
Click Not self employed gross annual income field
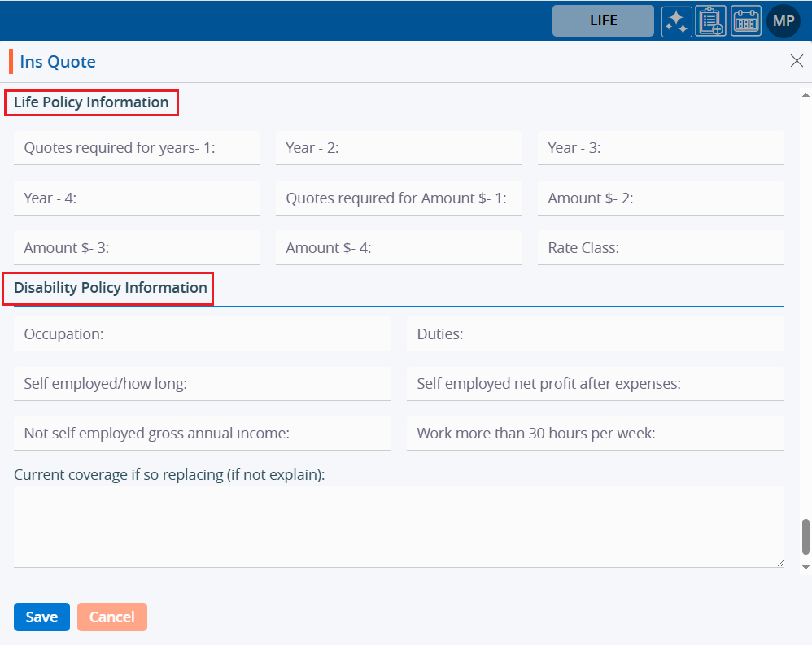(x=202, y=434)
